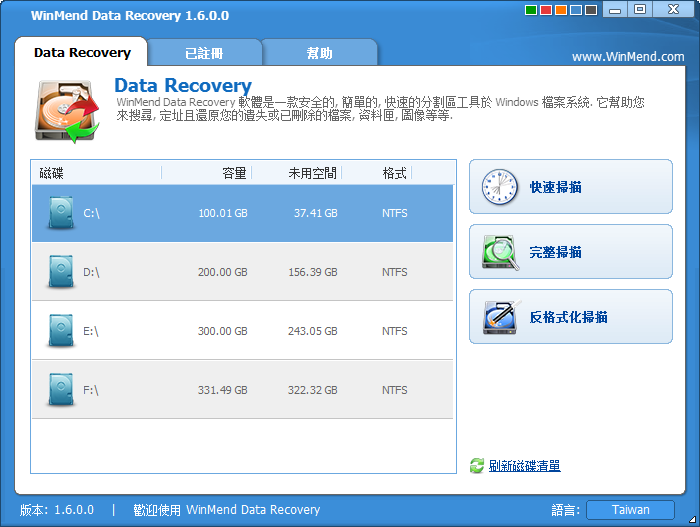700x527 pixels.
Task: Open the www.WinMend.com website link
Action: [x=628, y=57]
